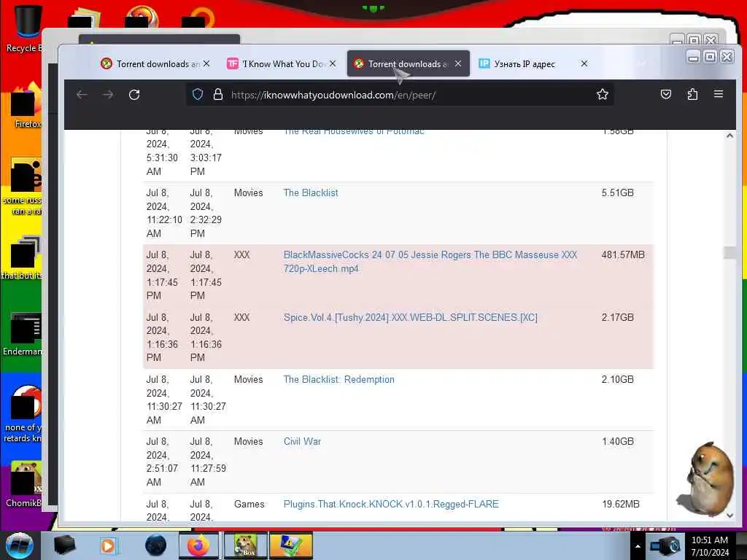Close the 'I Know What You Do' tab

click(333, 63)
